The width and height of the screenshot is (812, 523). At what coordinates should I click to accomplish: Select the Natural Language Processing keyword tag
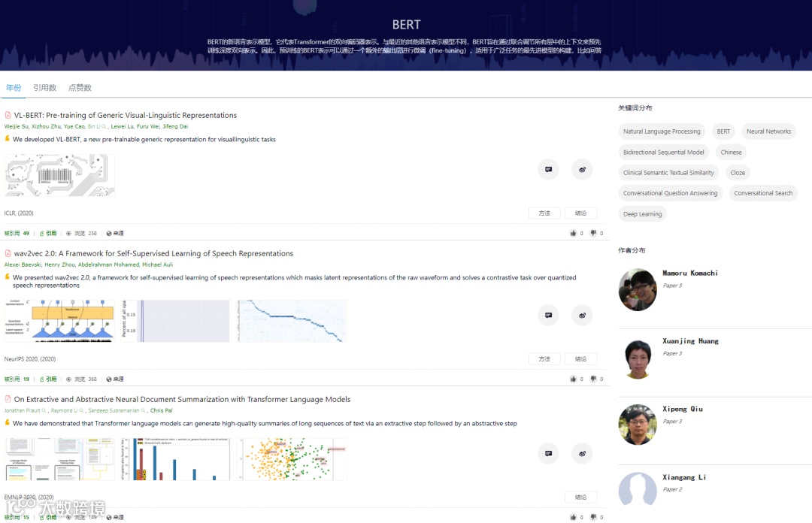[x=662, y=132]
